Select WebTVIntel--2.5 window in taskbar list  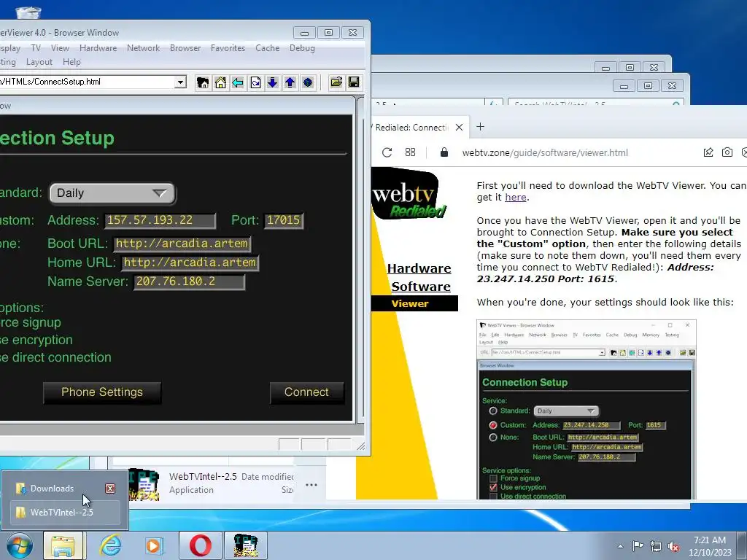[65, 513]
